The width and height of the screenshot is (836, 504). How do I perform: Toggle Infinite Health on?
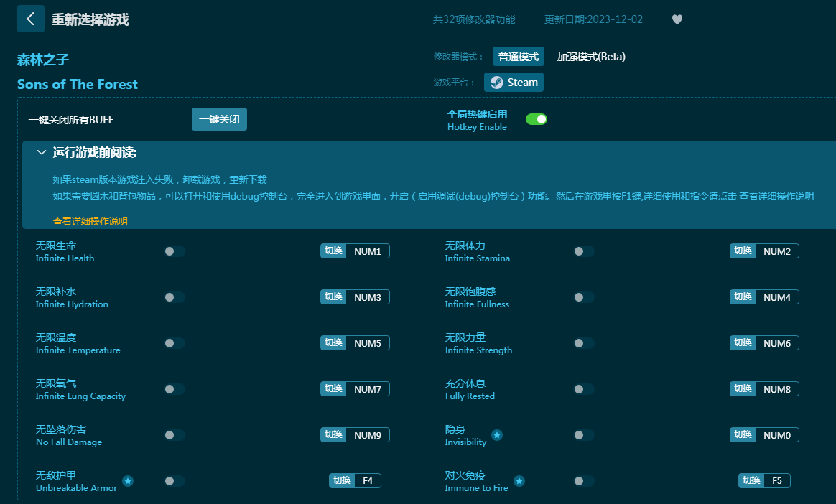point(175,251)
